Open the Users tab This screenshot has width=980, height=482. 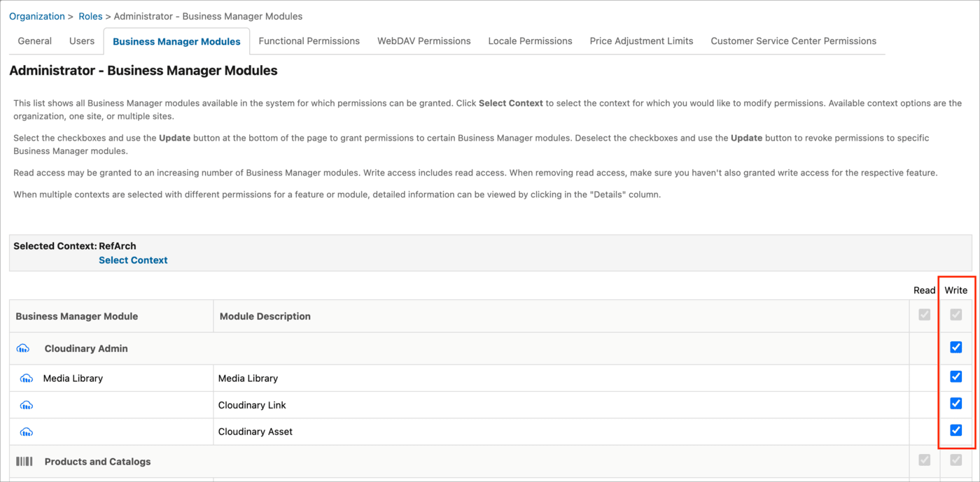(x=82, y=41)
